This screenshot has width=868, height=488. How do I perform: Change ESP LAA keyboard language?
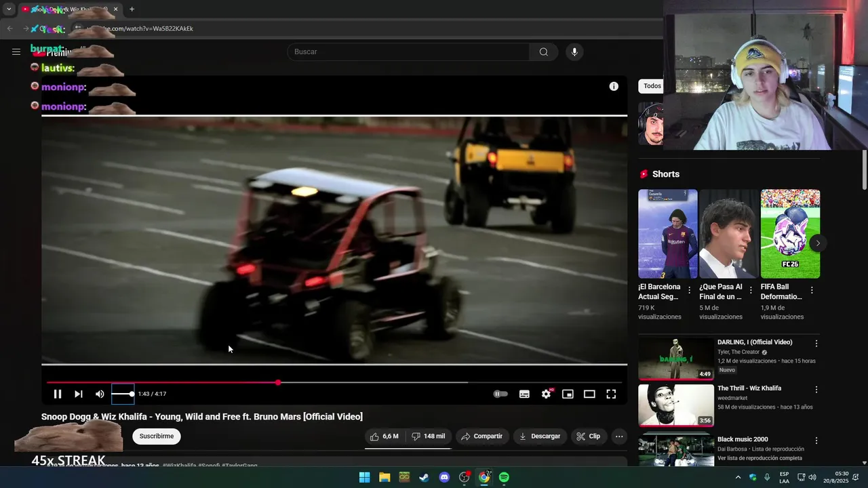(x=784, y=477)
